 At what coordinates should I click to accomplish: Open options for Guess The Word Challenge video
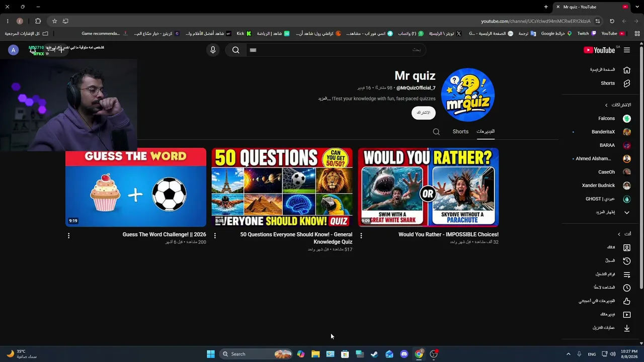click(x=69, y=235)
